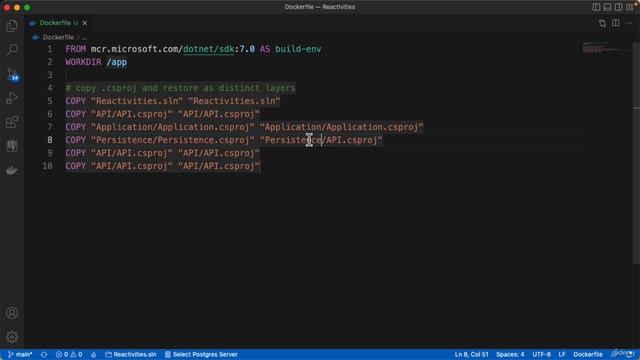Open the Run and Debug view
Screen dimensions: 640x360
click(x=12, y=98)
